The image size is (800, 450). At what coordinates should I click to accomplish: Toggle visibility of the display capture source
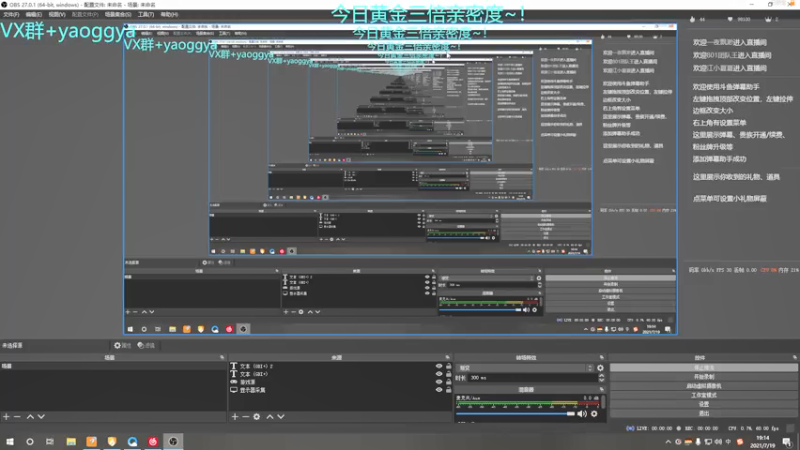[439, 390]
